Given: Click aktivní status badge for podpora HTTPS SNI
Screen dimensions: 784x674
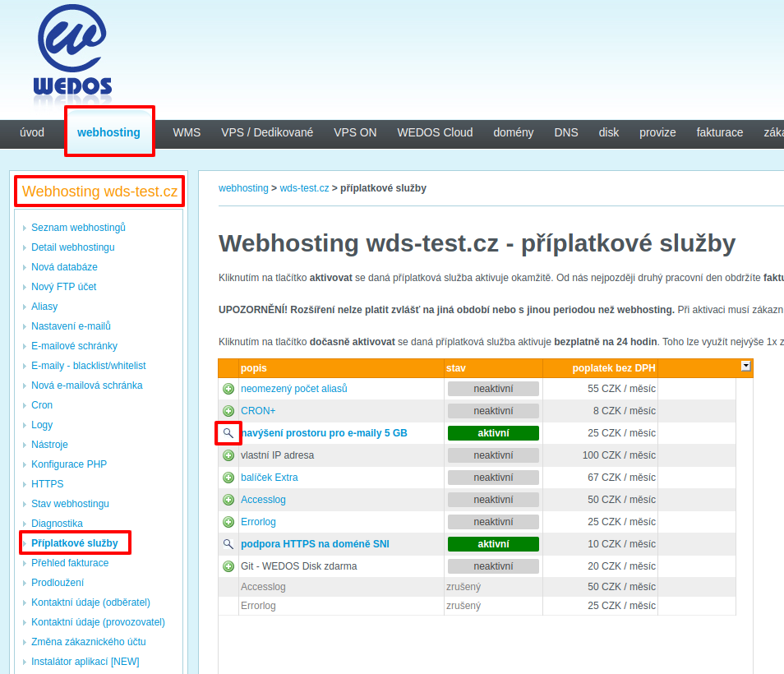Looking at the screenshot, I should click(x=493, y=544).
